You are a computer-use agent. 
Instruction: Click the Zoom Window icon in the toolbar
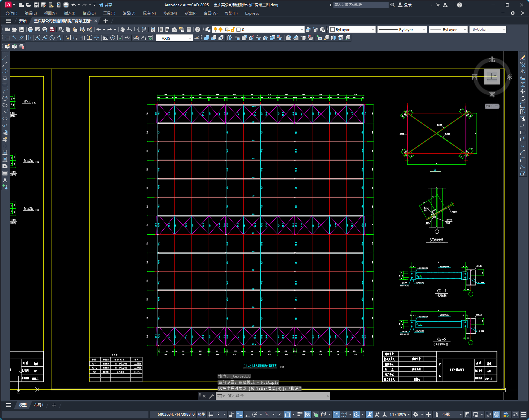click(137, 29)
